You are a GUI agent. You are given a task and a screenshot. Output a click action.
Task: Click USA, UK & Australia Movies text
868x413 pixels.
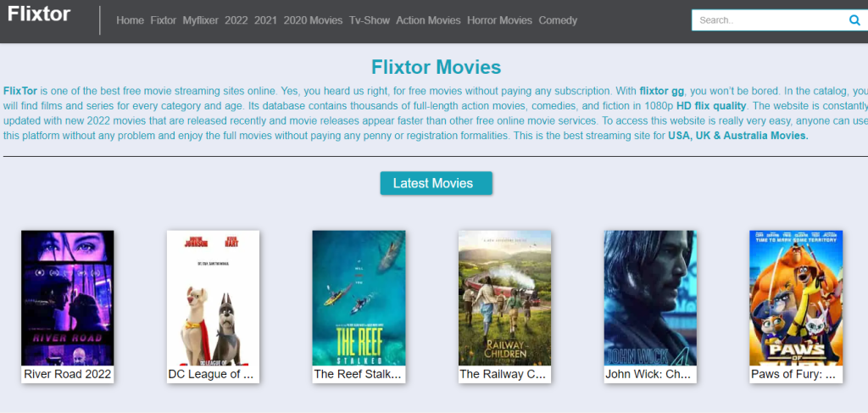tap(738, 136)
